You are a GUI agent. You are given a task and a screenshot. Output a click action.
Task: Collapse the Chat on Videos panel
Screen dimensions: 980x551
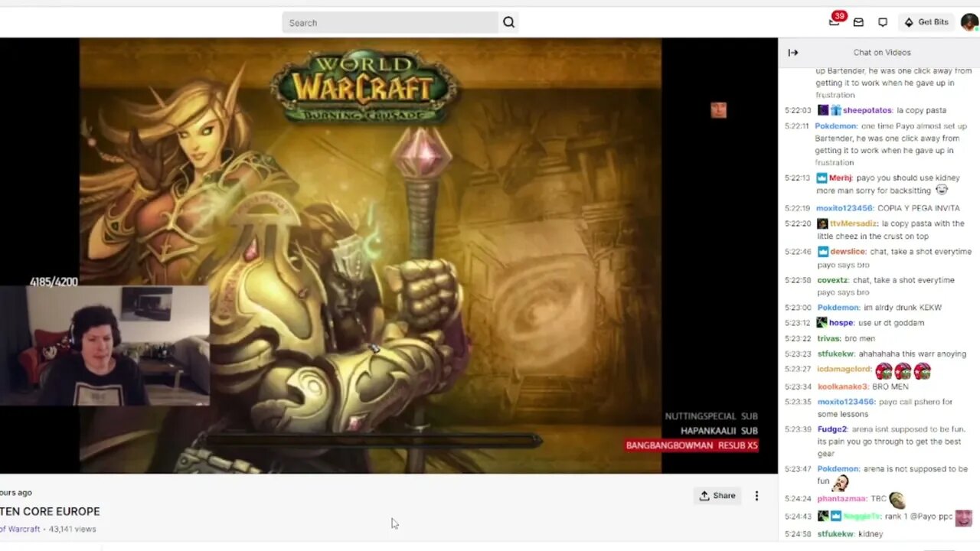coord(793,53)
